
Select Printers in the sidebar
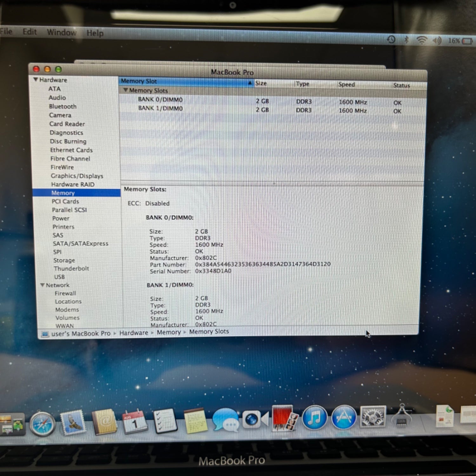[63, 227]
